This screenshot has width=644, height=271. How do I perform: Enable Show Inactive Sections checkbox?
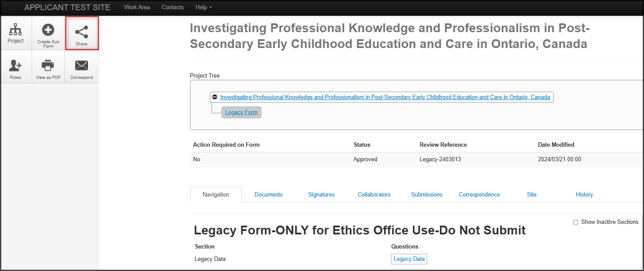[576, 222]
